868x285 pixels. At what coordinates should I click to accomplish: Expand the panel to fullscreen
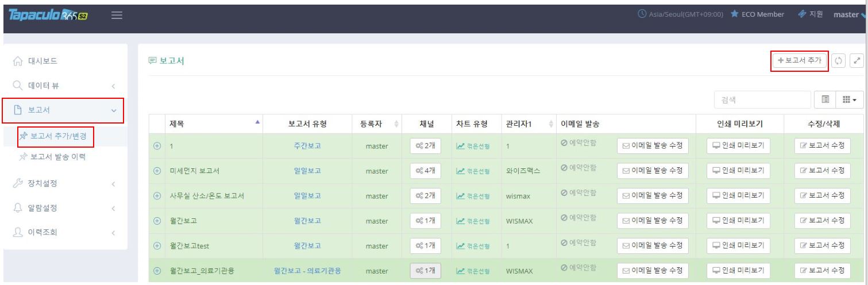point(857,60)
